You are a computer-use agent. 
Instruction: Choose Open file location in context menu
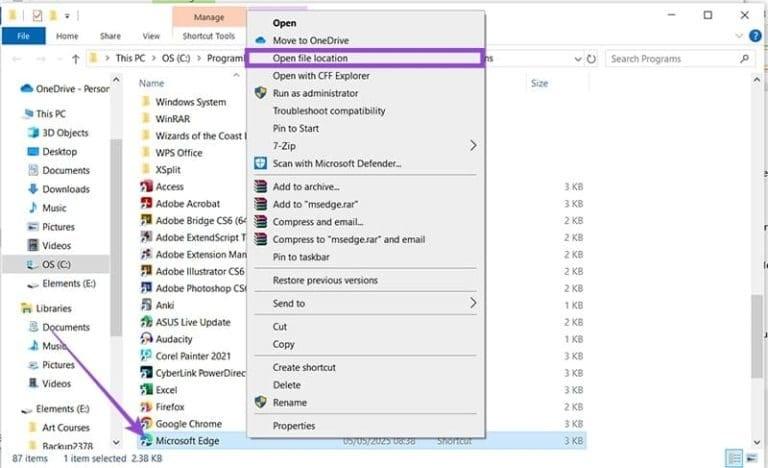pyautogui.click(x=310, y=59)
